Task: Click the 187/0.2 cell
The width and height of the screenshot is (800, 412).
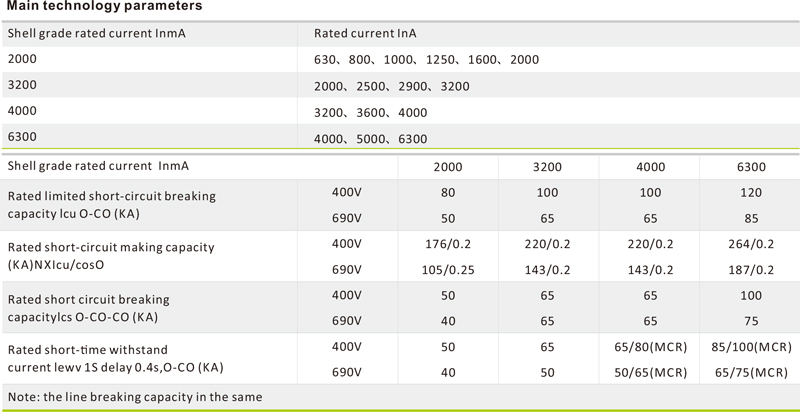Action: pyautogui.click(x=751, y=269)
